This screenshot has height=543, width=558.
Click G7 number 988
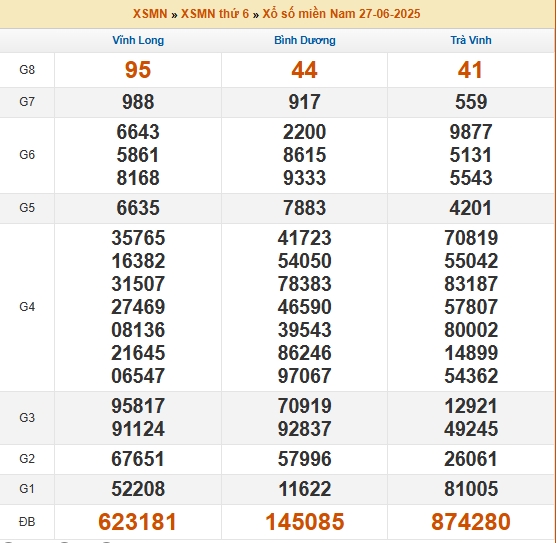[138, 102]
